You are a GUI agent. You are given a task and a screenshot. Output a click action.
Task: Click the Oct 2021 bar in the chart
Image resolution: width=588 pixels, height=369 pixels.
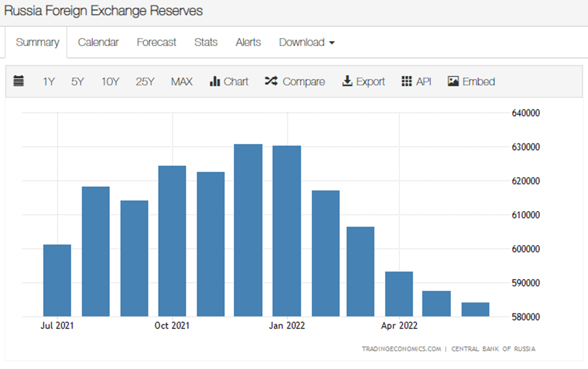pos(172,241)
